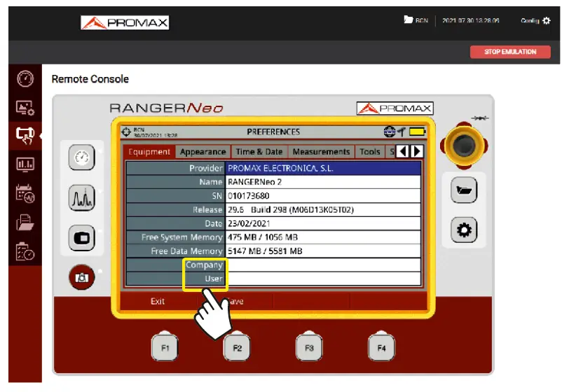This screenshot has height=392, width=576.
Task: Click the Exit softkey
Action: tap(158, 301)
